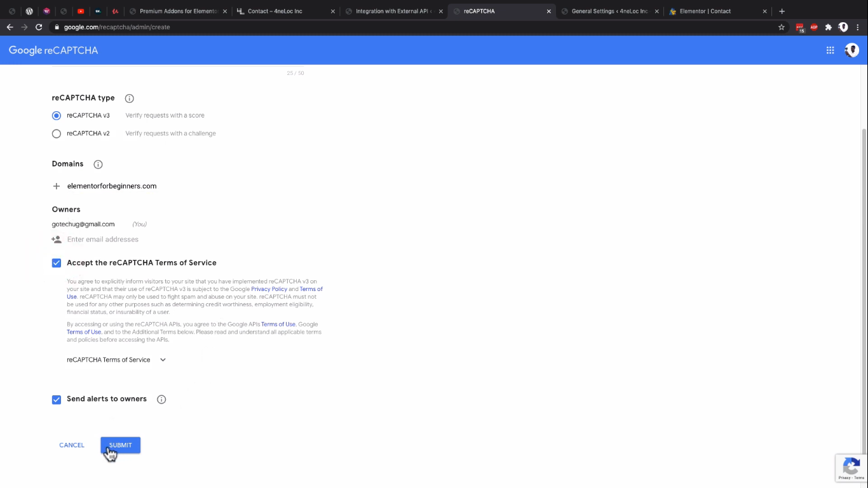Open the Extensions puzzle menu
The width and height of the screenshot is (868, 488).
coord(828,27)
